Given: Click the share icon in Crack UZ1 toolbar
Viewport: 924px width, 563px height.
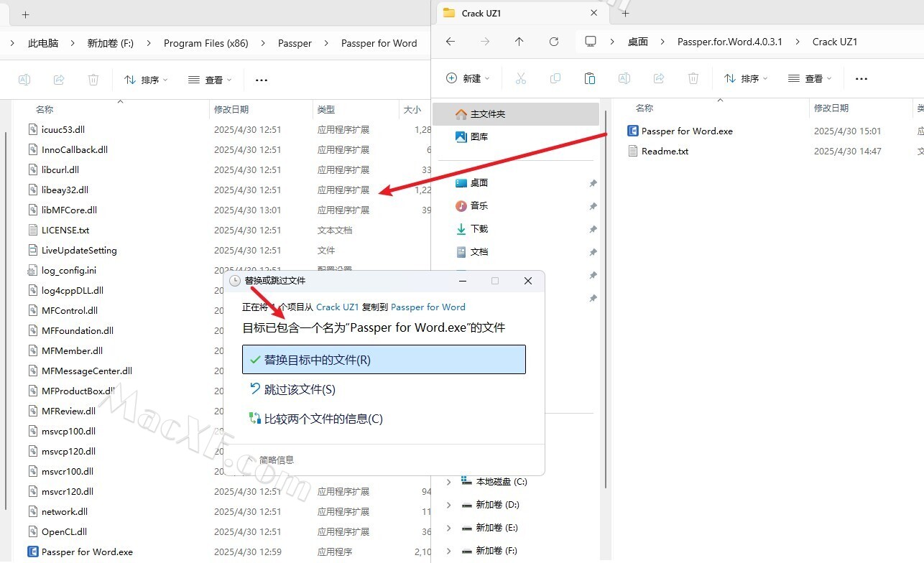Looking at the screenshot, I should point(659,78).
